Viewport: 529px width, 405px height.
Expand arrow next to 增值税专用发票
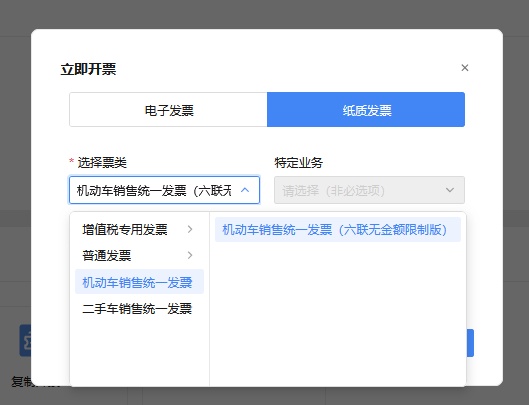pyautogui.click(x=190, y=230)
